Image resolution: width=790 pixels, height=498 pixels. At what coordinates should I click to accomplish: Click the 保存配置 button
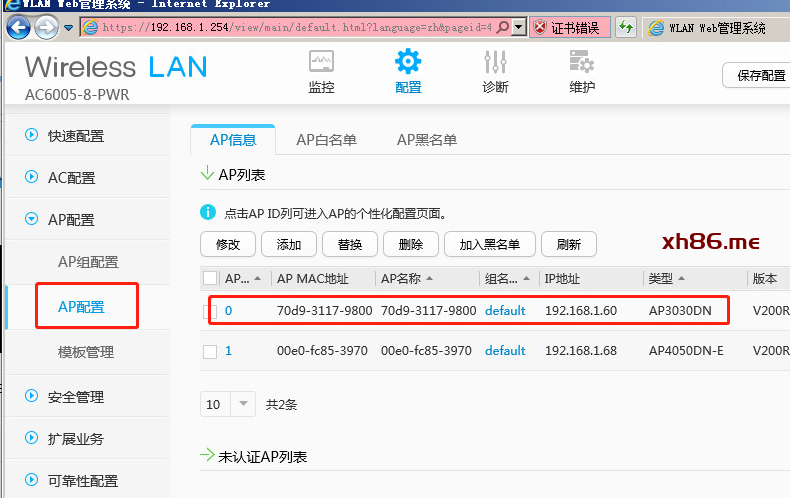(759, 75)
